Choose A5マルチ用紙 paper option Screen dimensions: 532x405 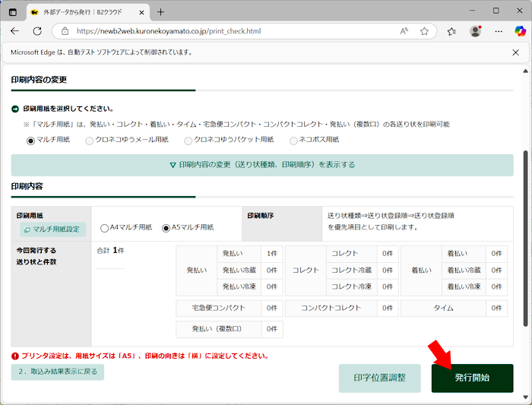tap(166, 228)
